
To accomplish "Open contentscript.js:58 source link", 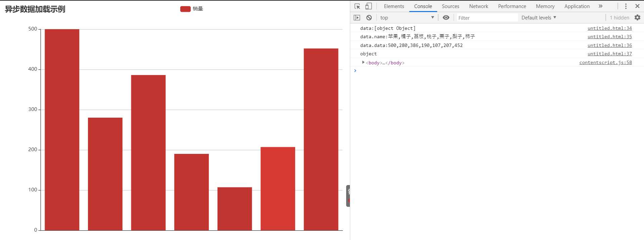I will (x=606, y=63).
